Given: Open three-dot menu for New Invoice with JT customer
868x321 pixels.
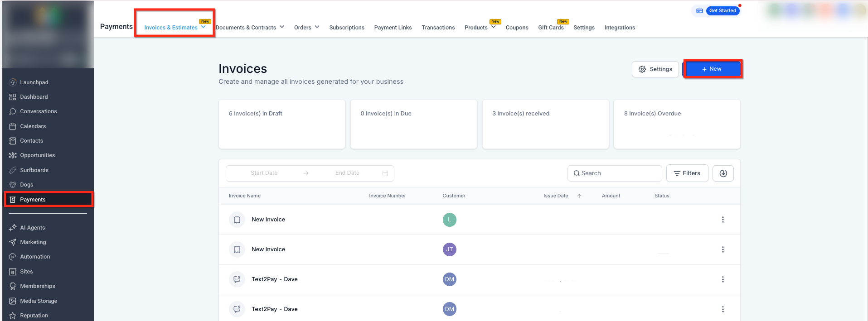Looking at the screenshot, I should click(x=723, y=249).
